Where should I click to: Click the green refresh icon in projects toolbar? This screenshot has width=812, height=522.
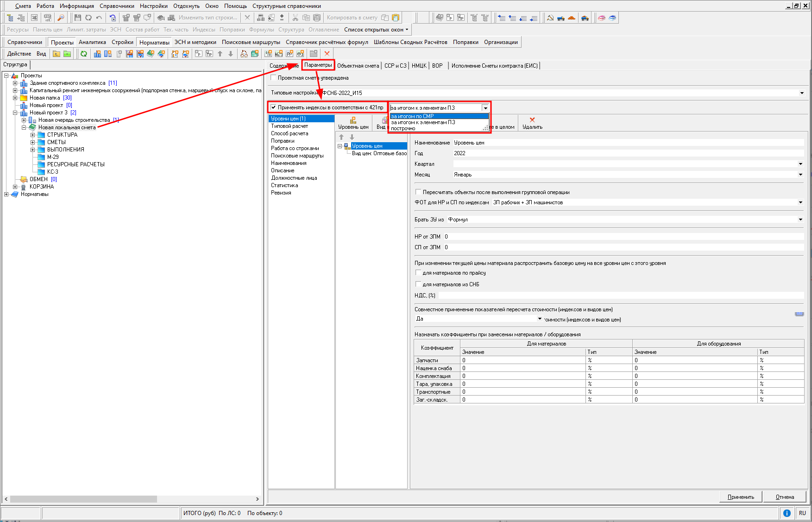tap(84, 54)
